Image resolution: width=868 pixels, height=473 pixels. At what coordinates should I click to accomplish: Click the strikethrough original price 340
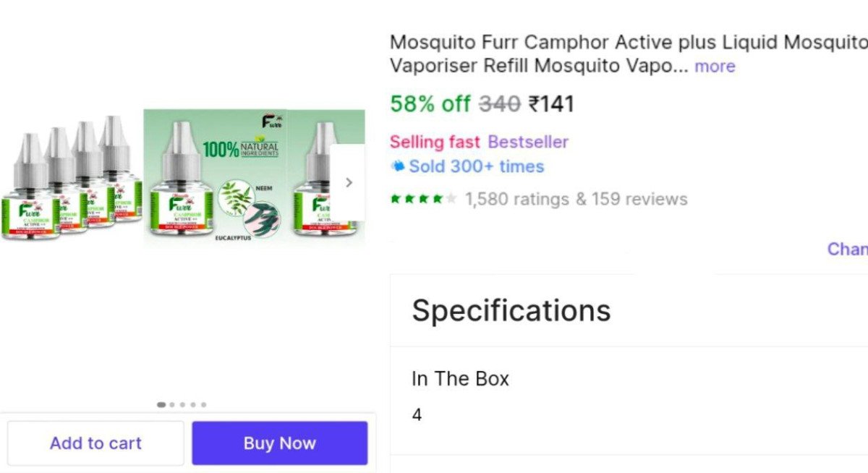(x=501, y=103)
